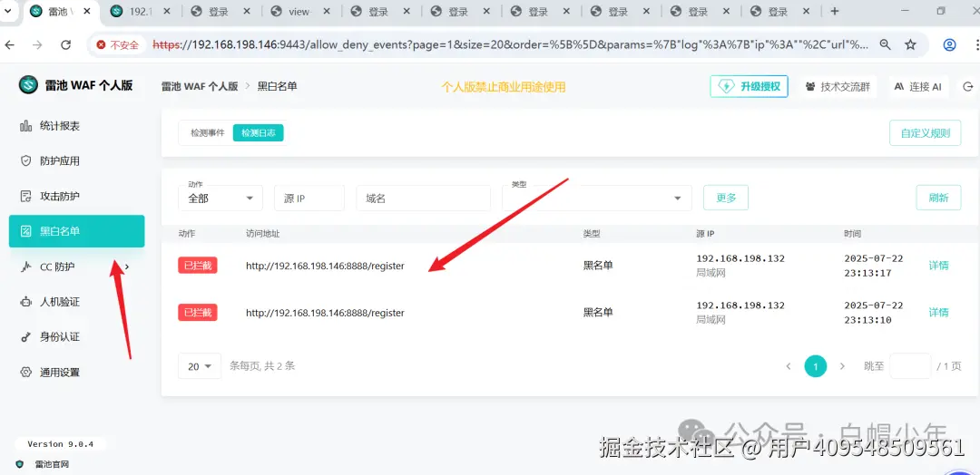Open the tab search dropdown chevron

[9, 11]
